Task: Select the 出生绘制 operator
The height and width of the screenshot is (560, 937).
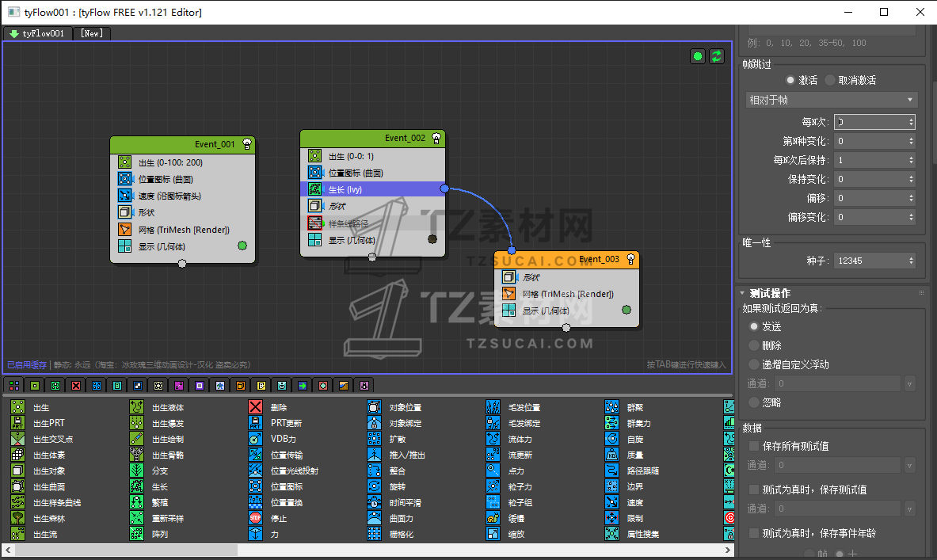Action: click(x=157, y=439)
